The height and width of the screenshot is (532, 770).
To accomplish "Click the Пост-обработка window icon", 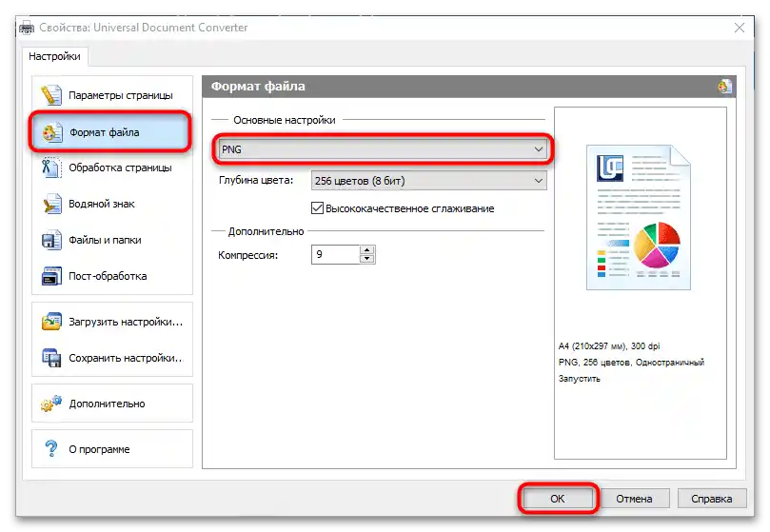I will coord(51,276).
